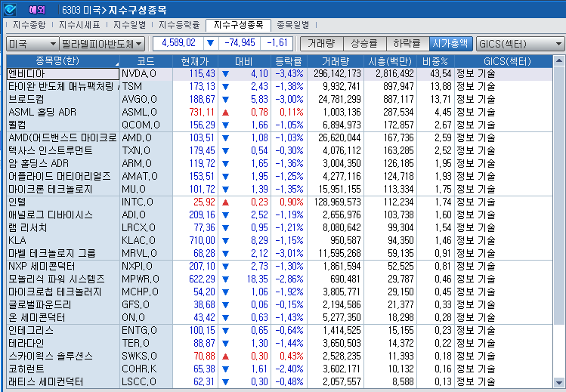Click the ON.O code cell
Image resolution: width=566 pixels, height=392 pixels.
click(x=146, y=318)
